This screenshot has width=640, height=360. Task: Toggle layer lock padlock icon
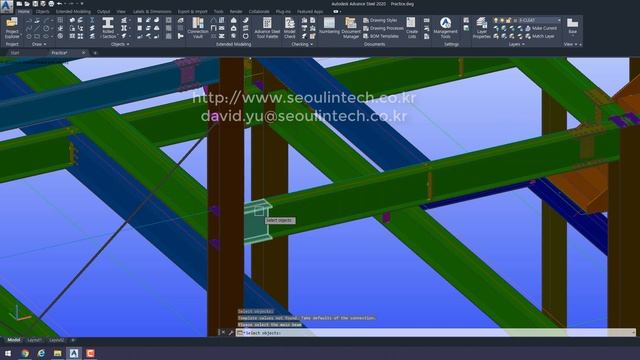click(x=509, y=20)
